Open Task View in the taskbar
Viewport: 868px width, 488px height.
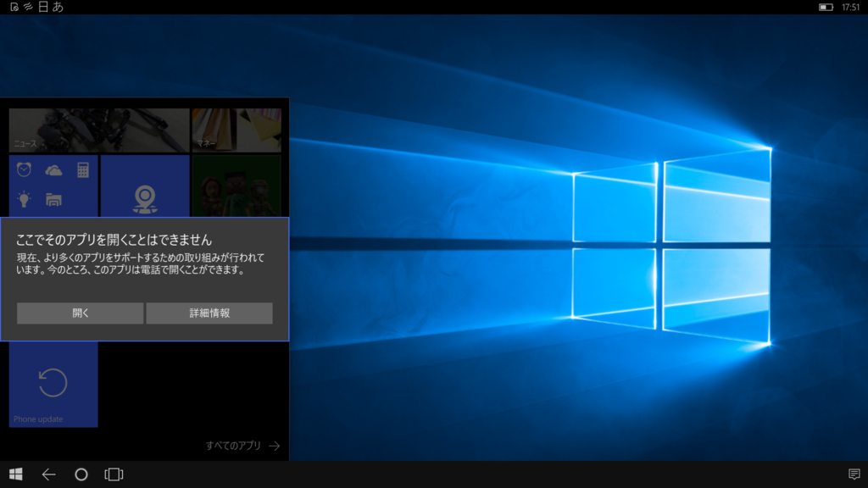point(114,474)
